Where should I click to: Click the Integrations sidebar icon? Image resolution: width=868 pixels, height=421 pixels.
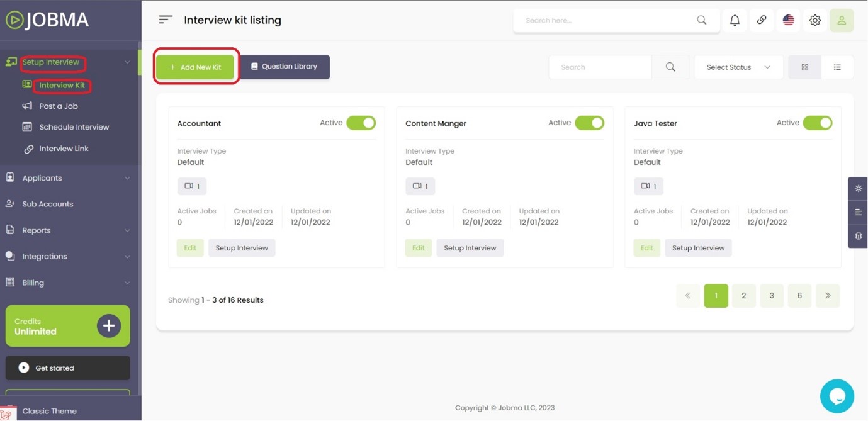(10, 256)
